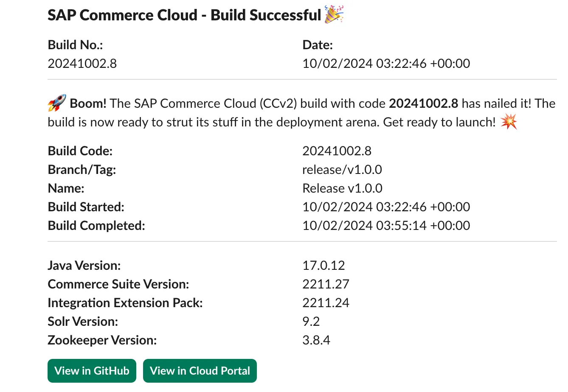The height and width of the screenshot is (392, 568).
Task: Open View in Cloud Portal button
Action: point(200,371)
